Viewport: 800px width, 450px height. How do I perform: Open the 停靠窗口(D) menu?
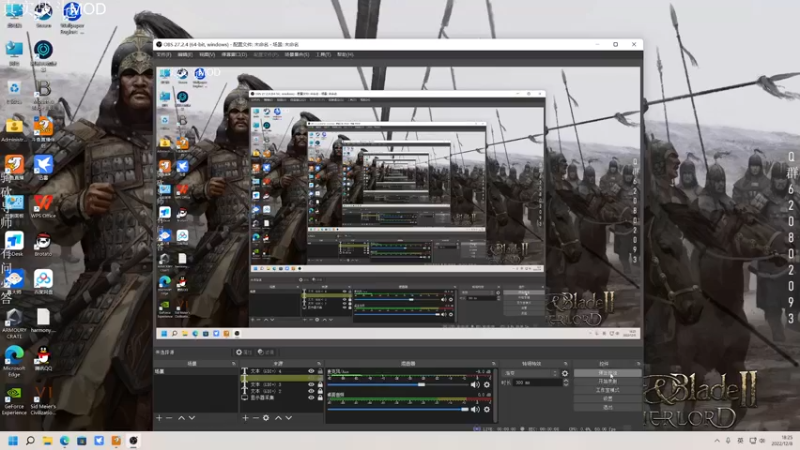[234, 55]
